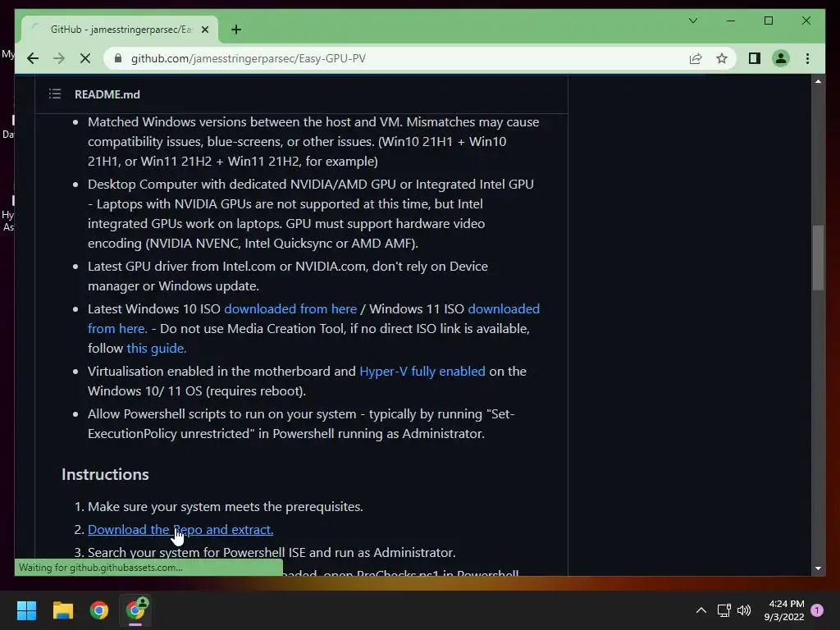Open the Chrome three-dot menu
Viewport: 840px width, 630px height.
[808, 58]
